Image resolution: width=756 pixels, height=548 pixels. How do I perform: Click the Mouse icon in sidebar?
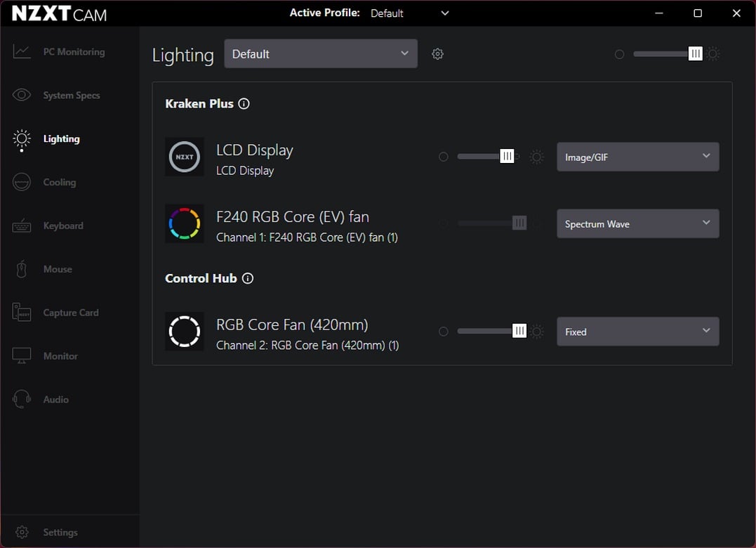22,269
